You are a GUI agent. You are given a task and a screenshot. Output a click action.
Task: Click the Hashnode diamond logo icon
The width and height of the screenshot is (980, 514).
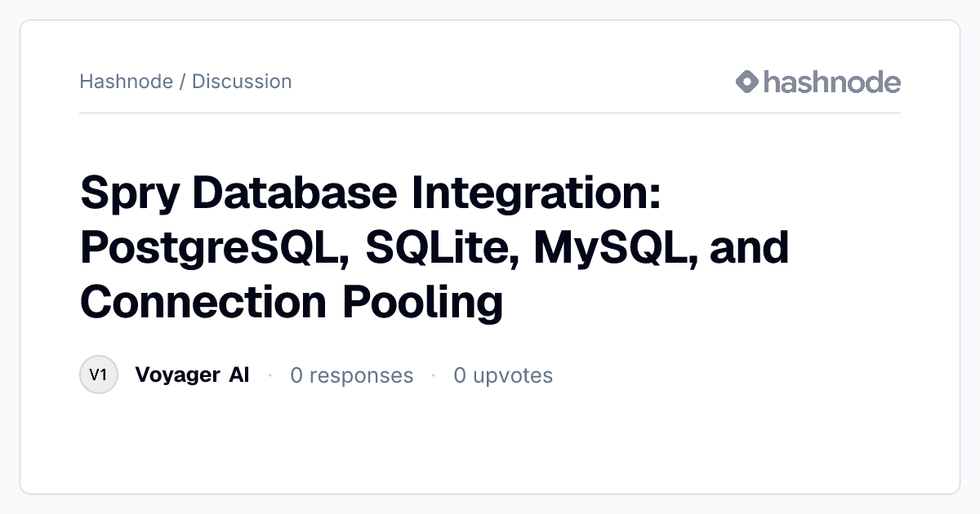(747, 82)
